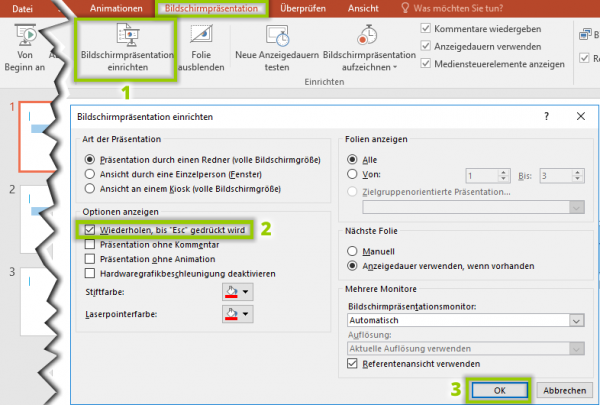
Task: Click Bildschirmpräsentation aufzeichnen icon
Action: (367, 34)
